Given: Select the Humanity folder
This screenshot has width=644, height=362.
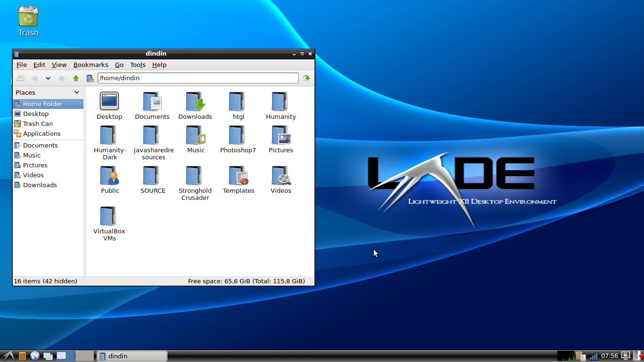Looking at the screenshot, I should click(x=281, y=106).
